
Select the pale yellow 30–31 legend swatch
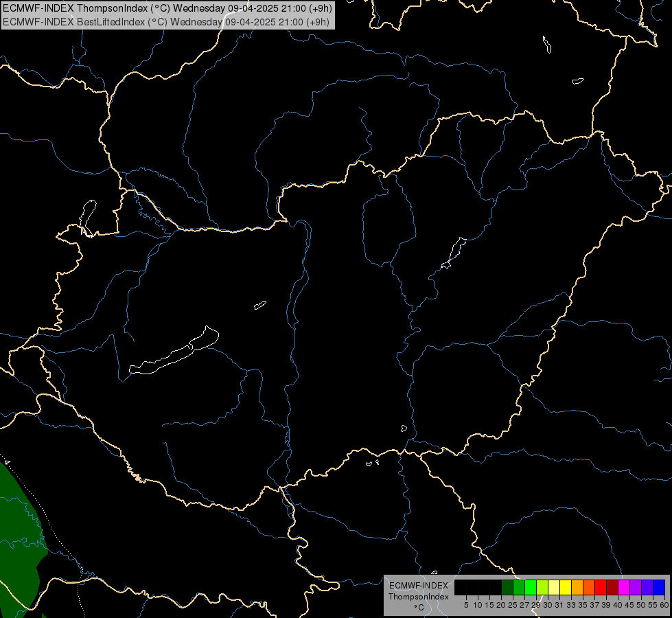coord(554,587)
